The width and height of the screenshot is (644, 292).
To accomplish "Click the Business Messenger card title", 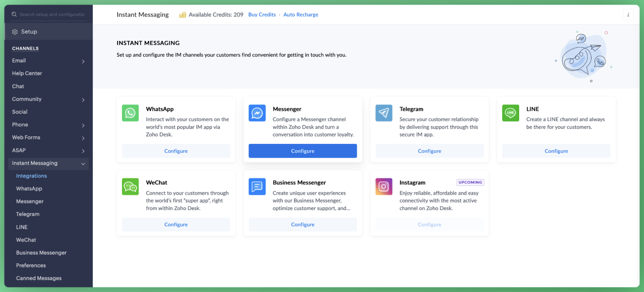I will 299,183.
